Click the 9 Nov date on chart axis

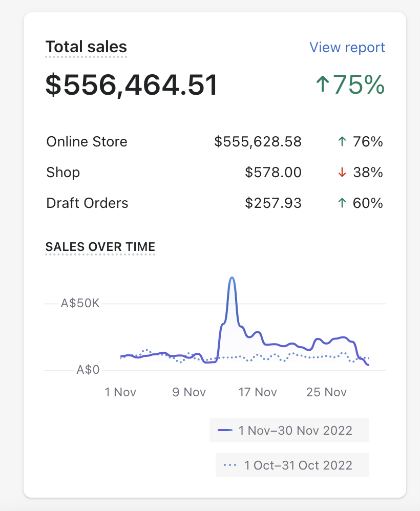[x=189, y=392]
